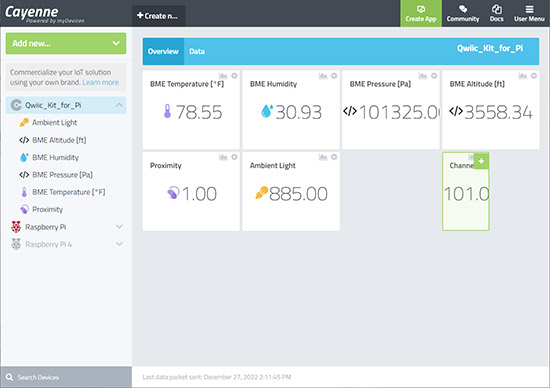Select Ambient Light in sidebar

tap(54, 122)
